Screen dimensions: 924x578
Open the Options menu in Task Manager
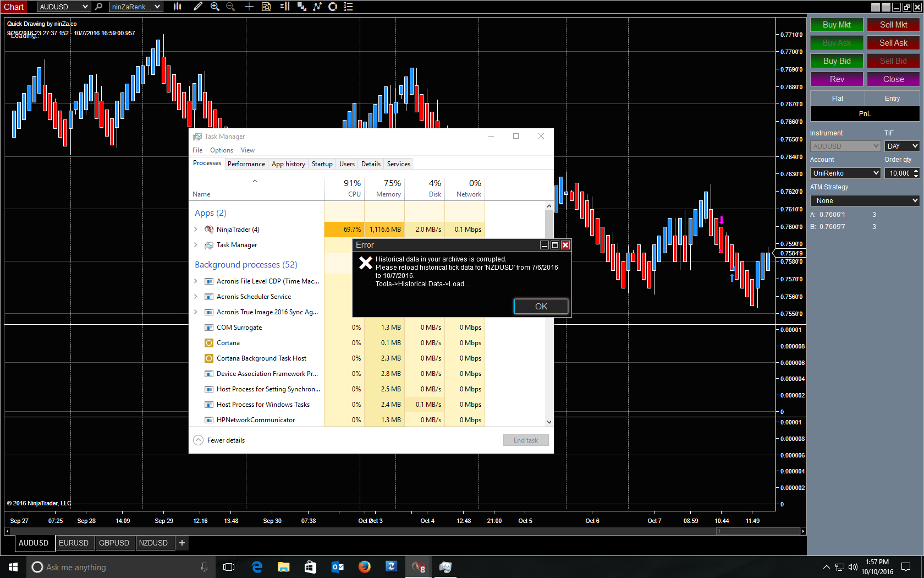pyautogui.click(x=222, y=150)
